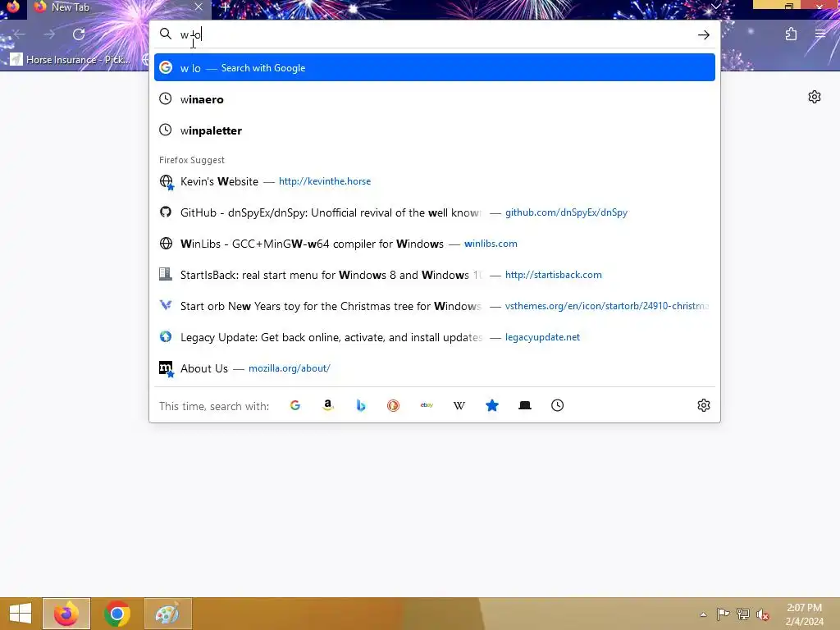Viewport: 840px width, 630px height.
Task: Open the Windows Start menu
Action: [21, 614]
